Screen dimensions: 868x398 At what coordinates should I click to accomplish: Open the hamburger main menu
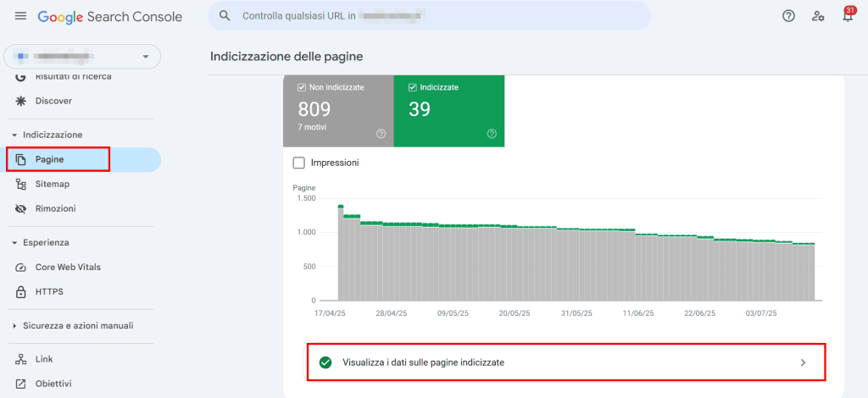[x=20, y=16]
